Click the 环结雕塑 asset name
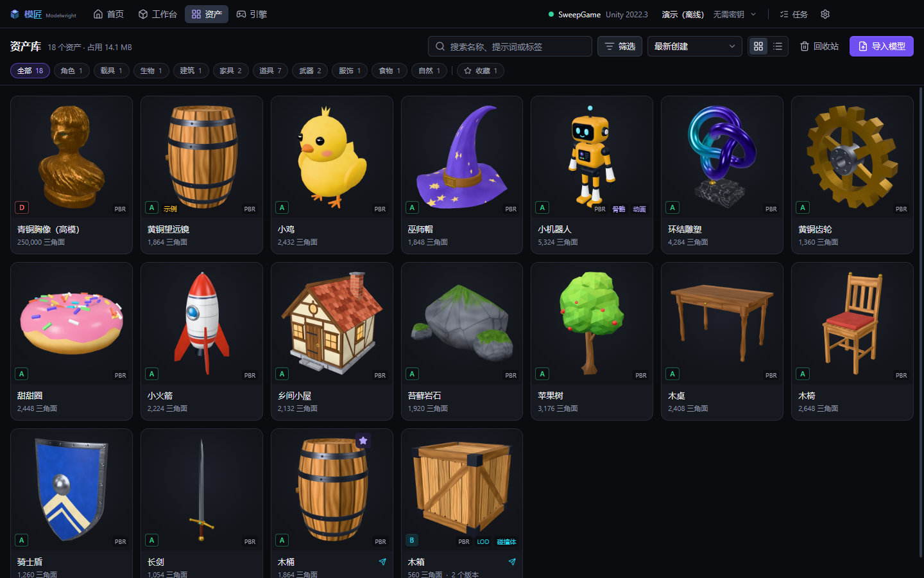 tap(685, 229)
